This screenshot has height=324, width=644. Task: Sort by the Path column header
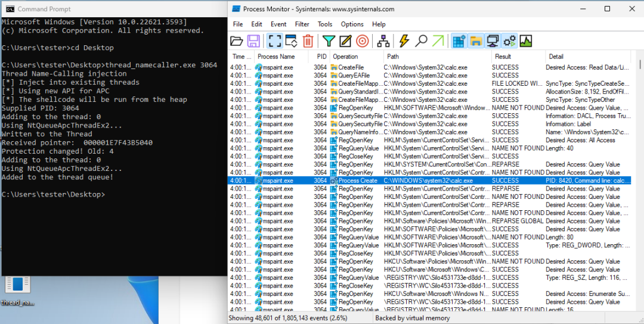(438, 57)
